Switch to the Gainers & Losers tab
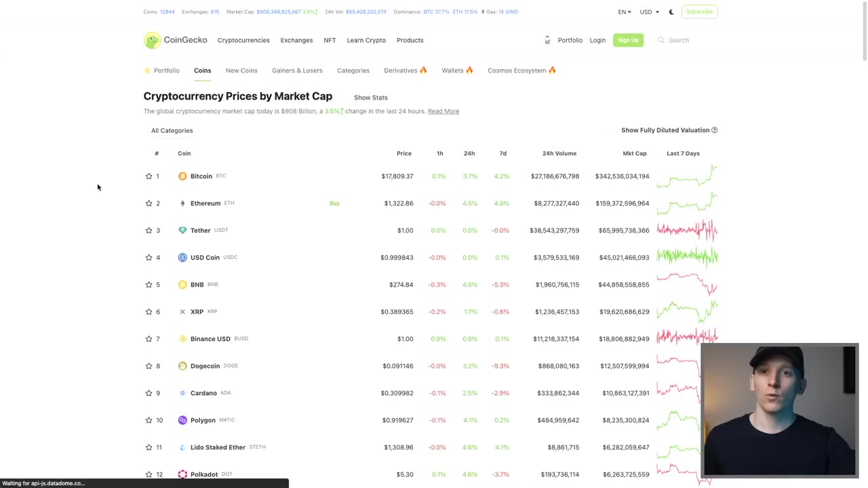 (x=297, y=70)
